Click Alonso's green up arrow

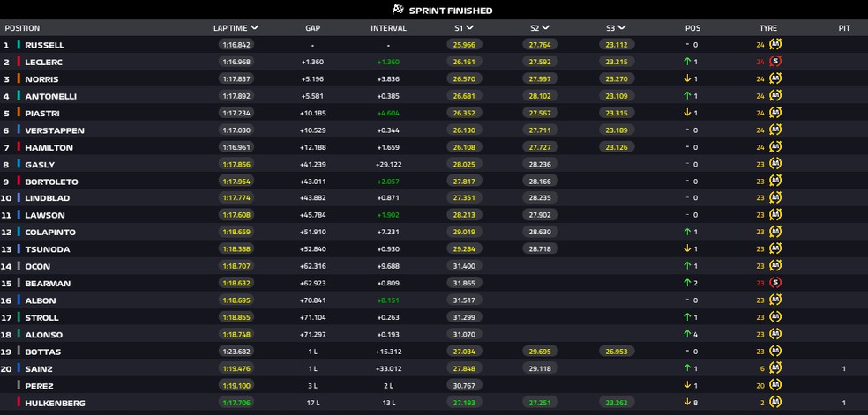click(x=687, y=334)
